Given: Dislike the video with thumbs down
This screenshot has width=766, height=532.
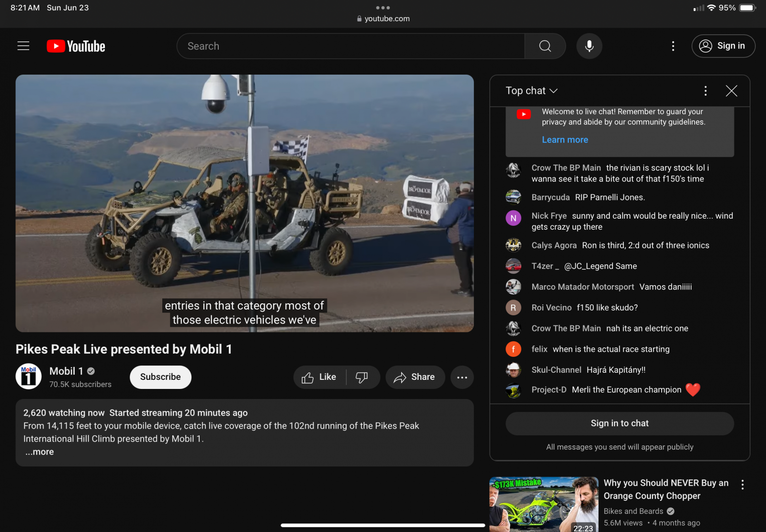Looking at the screenshot, I should tap(361, 377).
